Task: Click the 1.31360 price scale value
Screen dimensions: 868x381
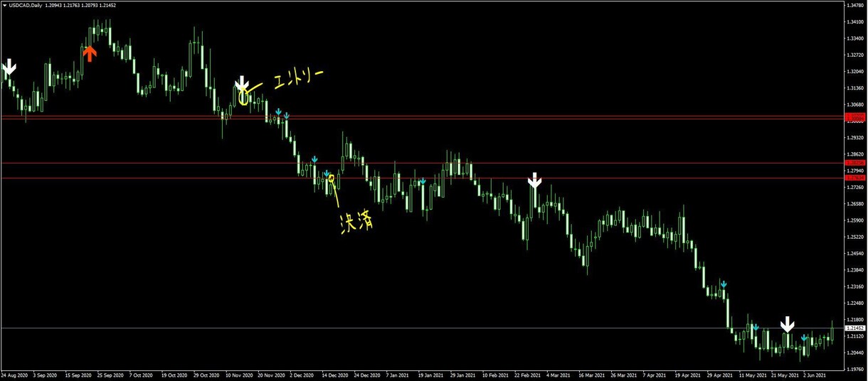Action: pyautogui.click(x=855, y=88)
